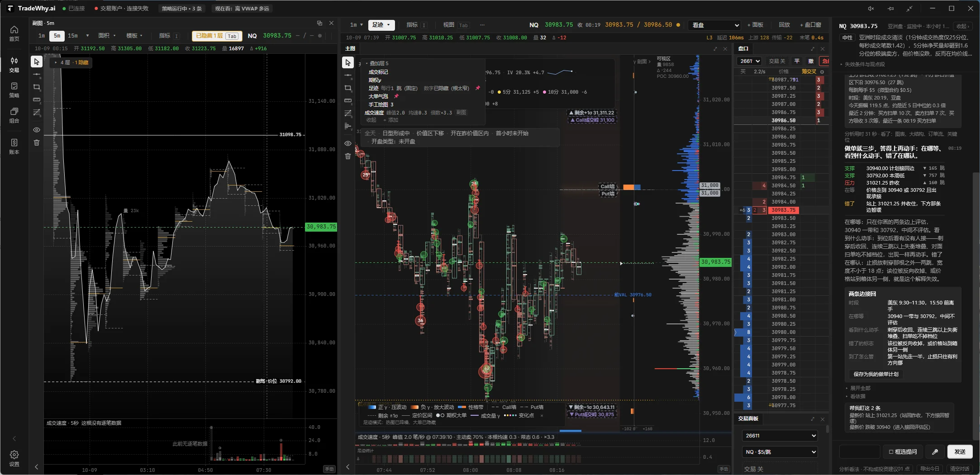Expand the 主图 main chart panel to fullscreen
The height and width of the screenshot is (475, 980).
(x=715, y=48)
